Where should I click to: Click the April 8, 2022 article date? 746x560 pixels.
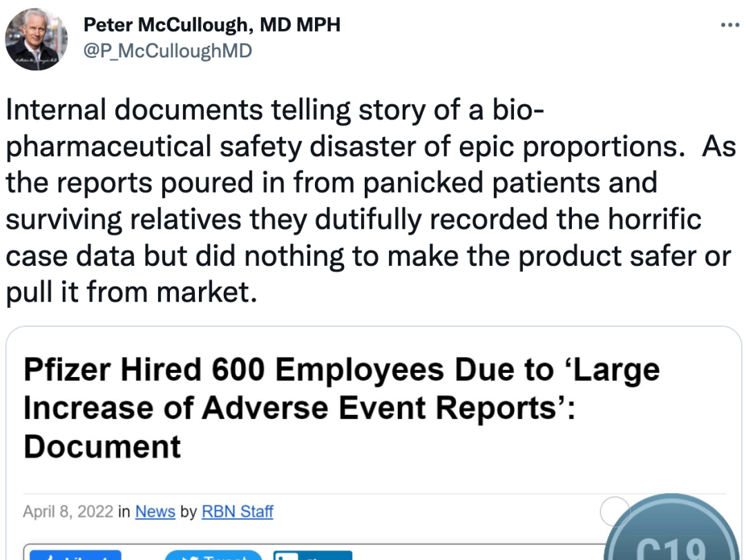pyautogui.click(x=68, y=512)
